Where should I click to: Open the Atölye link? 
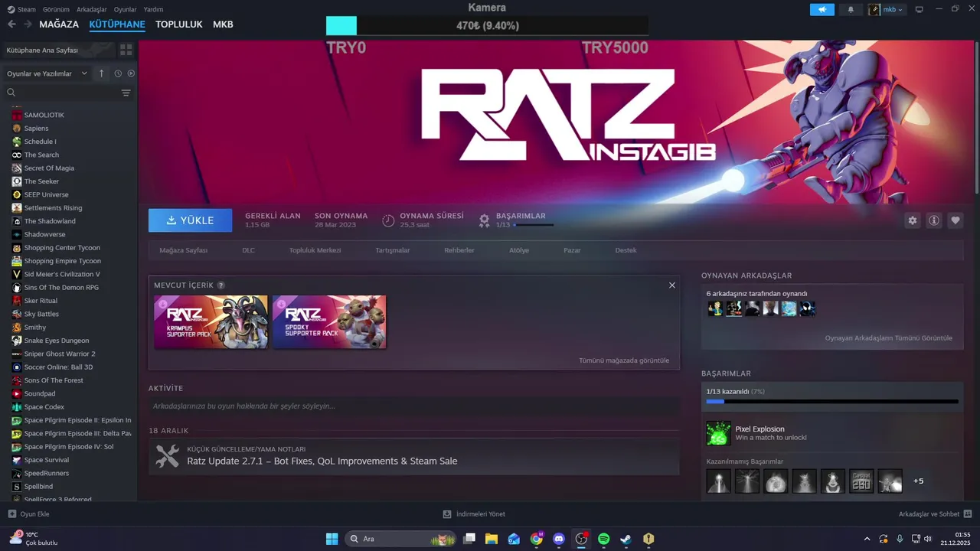(x=519, y=250)
